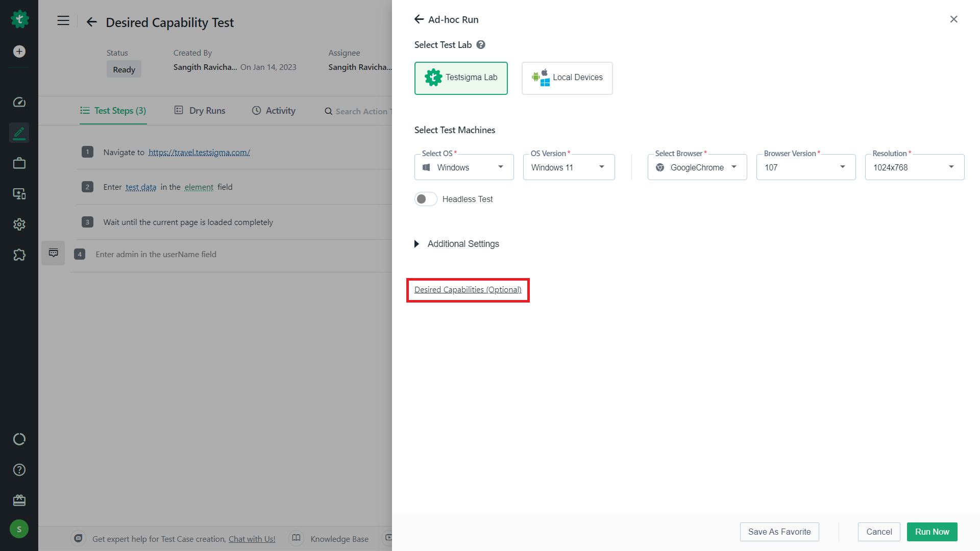The width and height of the screenshot is (980, 551).
Task: Click the Testsigma logo in sidebar
Action: tap(19, 19)
